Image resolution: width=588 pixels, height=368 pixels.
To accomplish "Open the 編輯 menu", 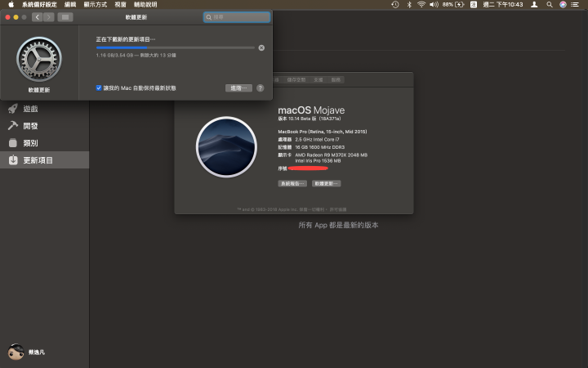I will click(x=70, y=5).
